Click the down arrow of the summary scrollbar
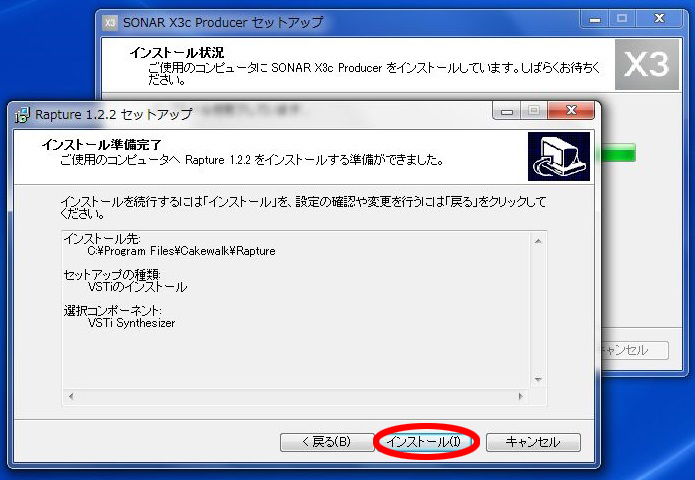The width and height of the screenshot is (695, 480). coord(538,379)
